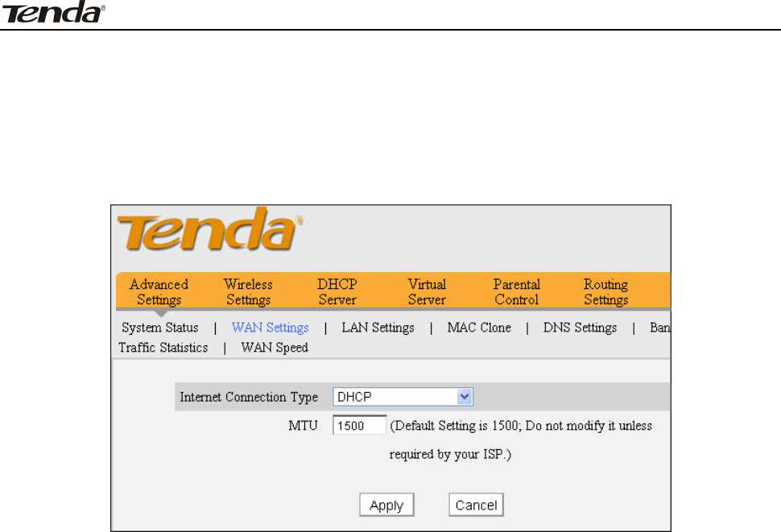This screenshot has height=532, width=781.
Task: Open the Traffic Statistics submenu
Action: point(163,348)
